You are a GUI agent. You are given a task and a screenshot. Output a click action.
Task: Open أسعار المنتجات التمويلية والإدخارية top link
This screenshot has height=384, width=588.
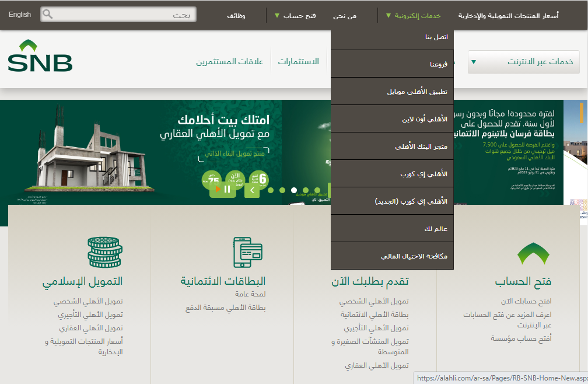click(x=508, y=16)
